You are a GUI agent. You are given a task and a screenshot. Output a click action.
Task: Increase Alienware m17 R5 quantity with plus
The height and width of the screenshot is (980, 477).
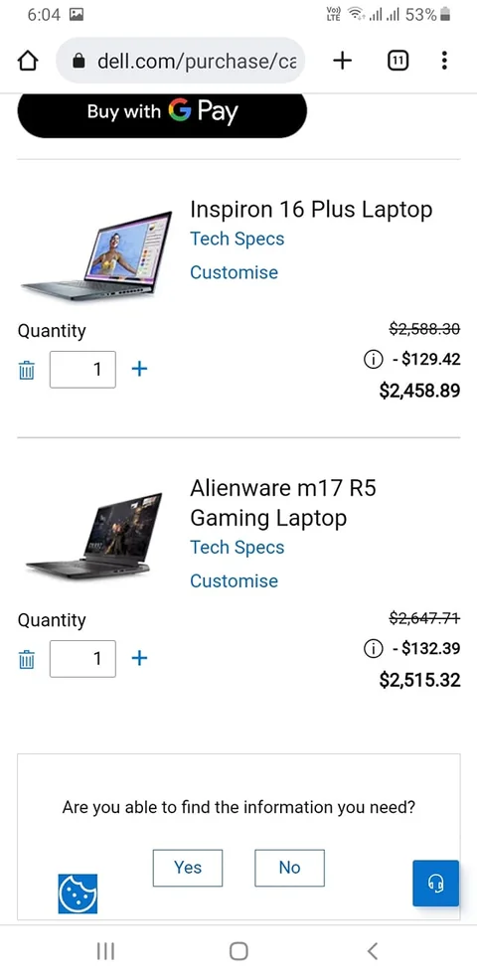pos(139,658)
